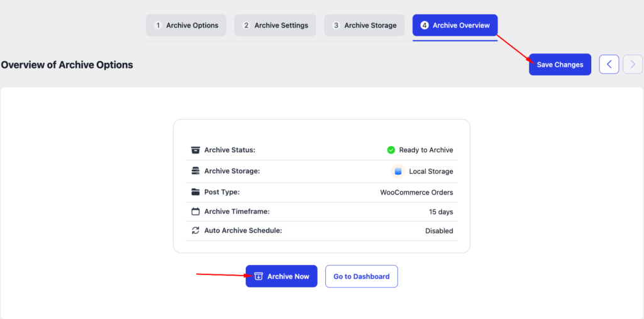Open the Archive Options step tab

[x=186, y=25]
